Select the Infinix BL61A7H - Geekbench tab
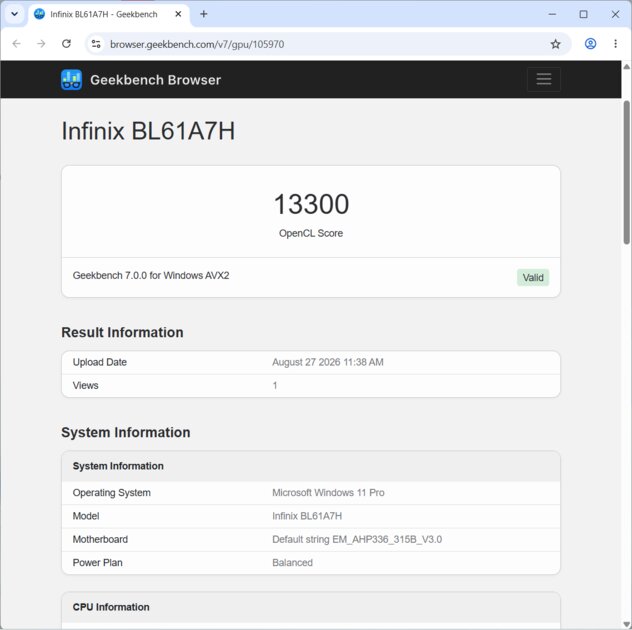The image size is (632, 630). (x=109, y=15)
